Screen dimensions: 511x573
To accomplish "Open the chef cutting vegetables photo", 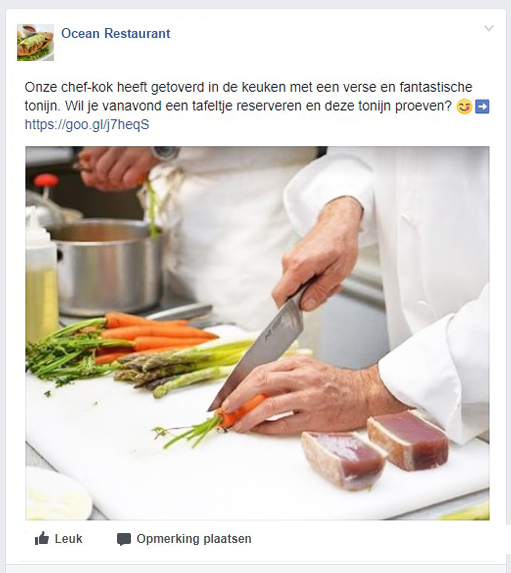I will point(257,333).
